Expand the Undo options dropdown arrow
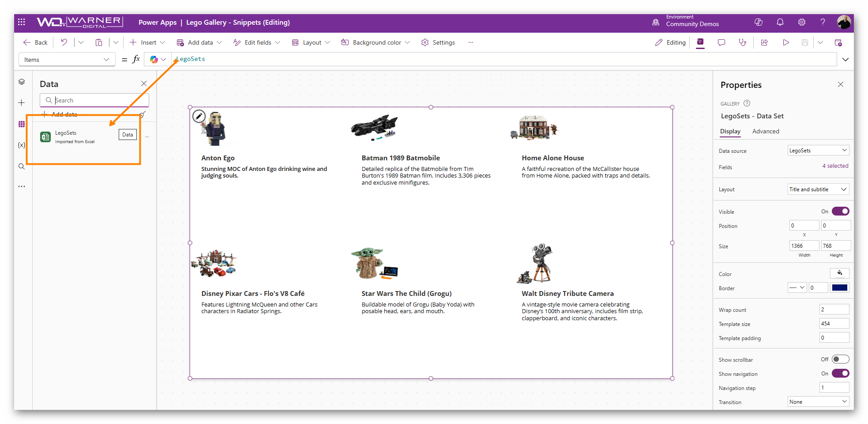 [x=81, y=42]
